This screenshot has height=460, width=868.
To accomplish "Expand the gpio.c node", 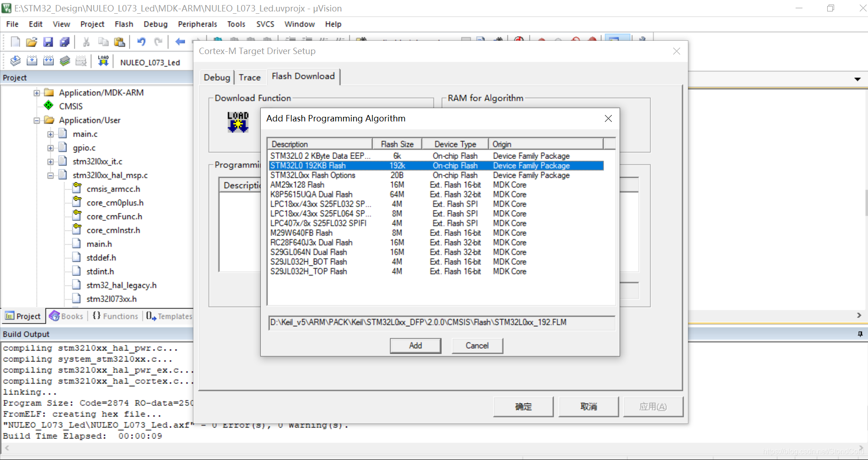I will pyautogui.click(x=50, y=148).
